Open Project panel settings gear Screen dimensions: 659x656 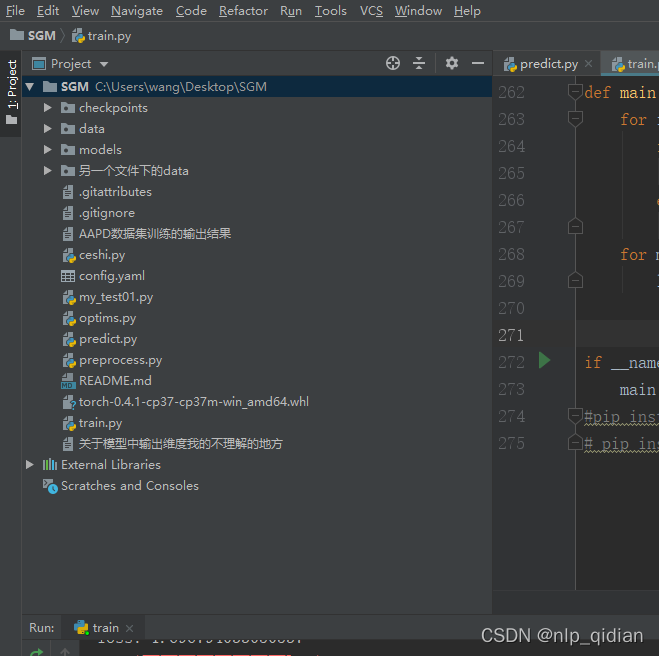click(452, 63)
